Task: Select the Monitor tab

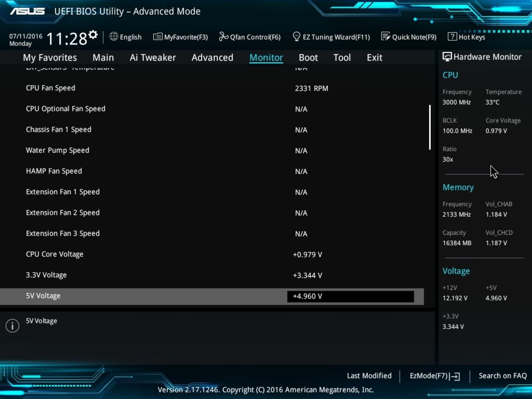Action: pos(266,58)
